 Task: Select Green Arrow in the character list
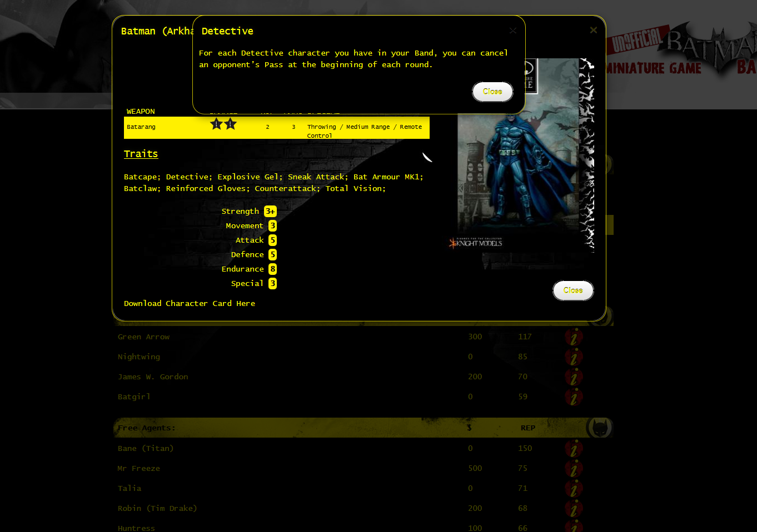pyautogui.click(x=143, y=337)
